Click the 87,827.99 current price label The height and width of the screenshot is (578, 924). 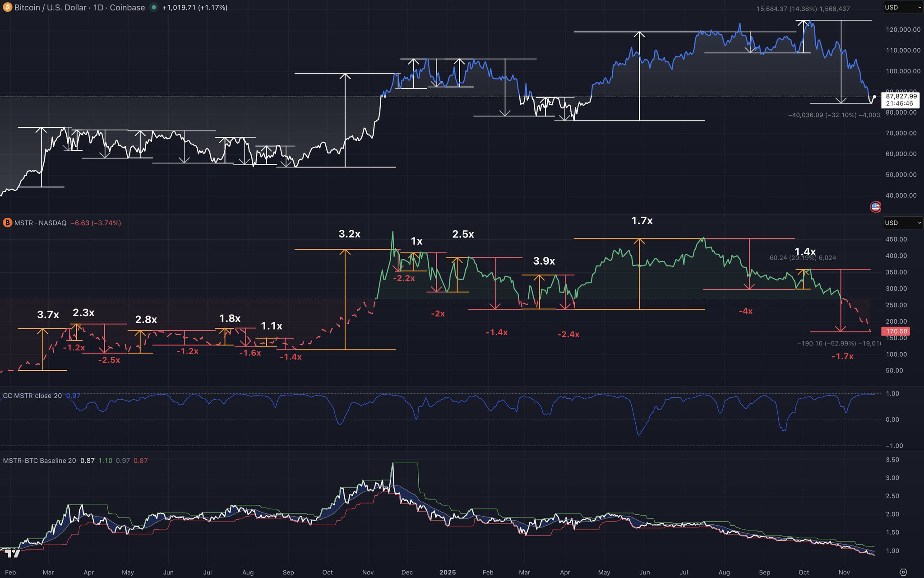click(901, 96)
